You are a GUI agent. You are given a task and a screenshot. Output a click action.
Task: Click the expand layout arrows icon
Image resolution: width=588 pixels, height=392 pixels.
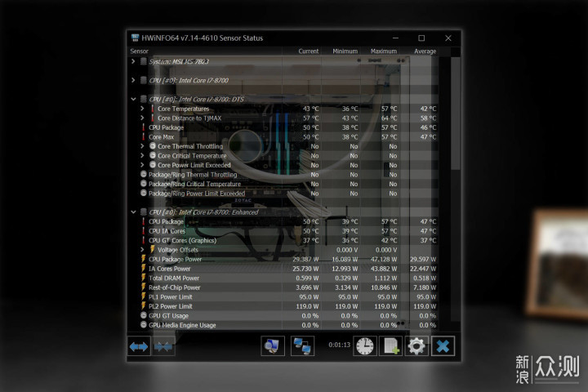[139, 346]
